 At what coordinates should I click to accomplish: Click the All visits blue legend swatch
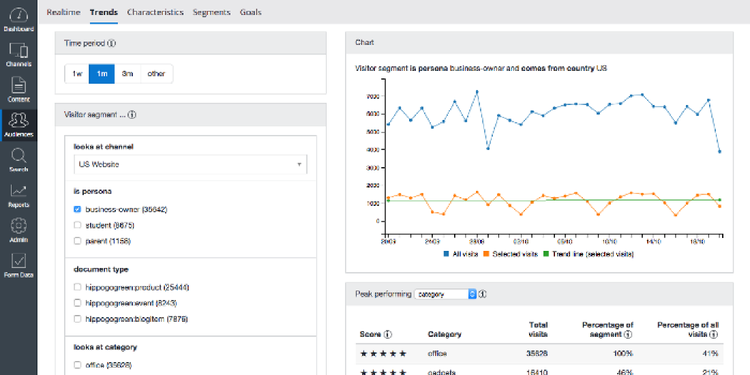[x=446, y=254]
